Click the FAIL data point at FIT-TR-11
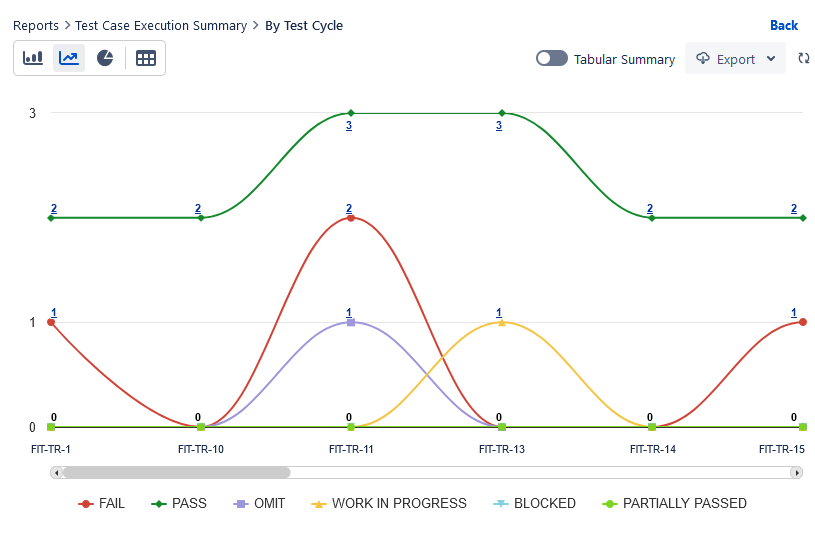Viewport: 815px width, 546px height. pos(351,218)
